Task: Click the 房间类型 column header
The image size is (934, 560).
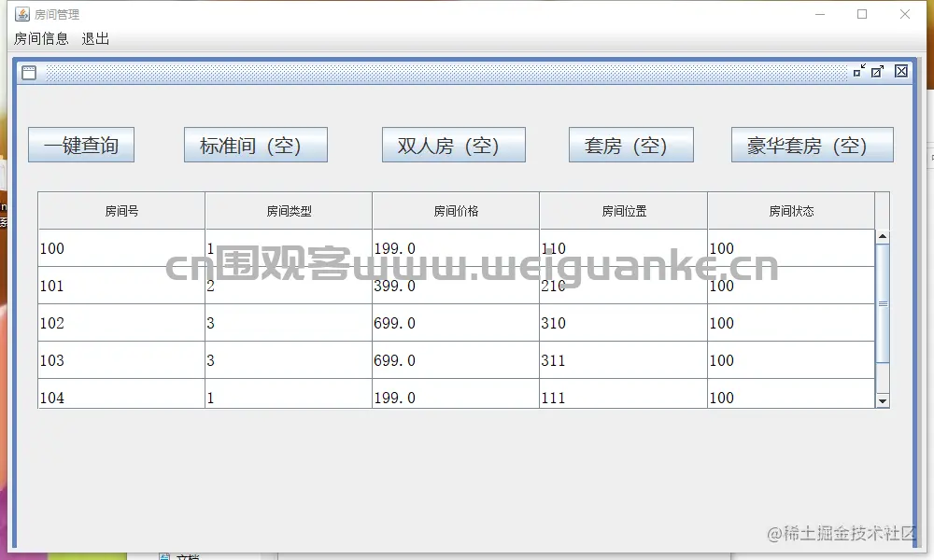Action: [x=289, y=211]
